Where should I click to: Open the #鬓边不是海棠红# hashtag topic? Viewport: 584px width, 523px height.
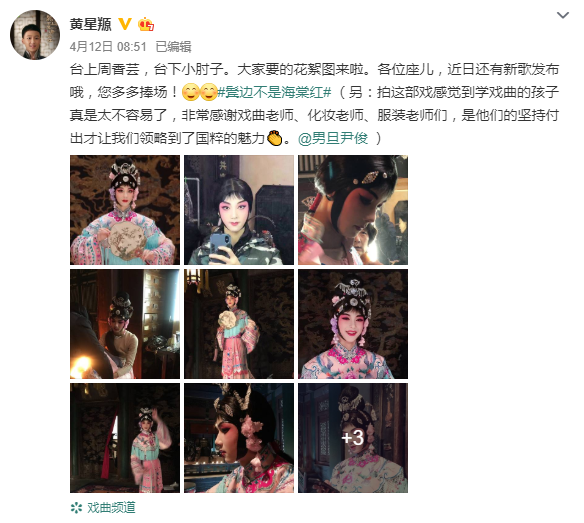pos(274,92)
